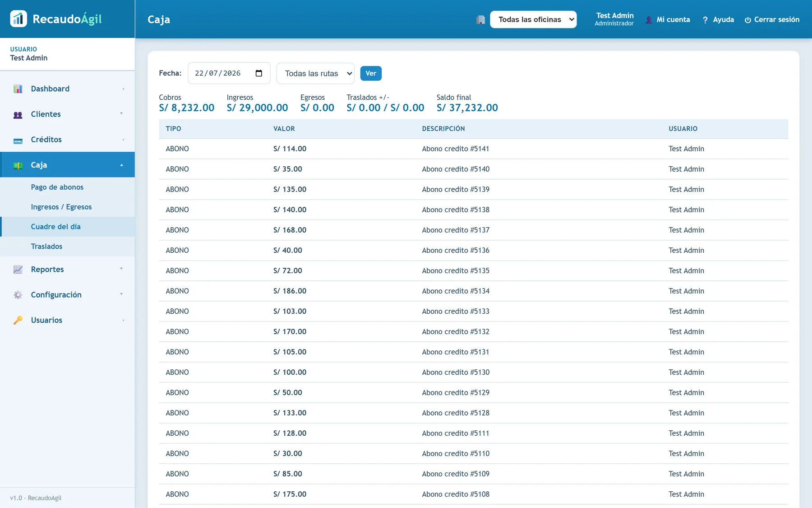812x508 pixels.
Task: Click the Ver button
Action: pos(371,73)
